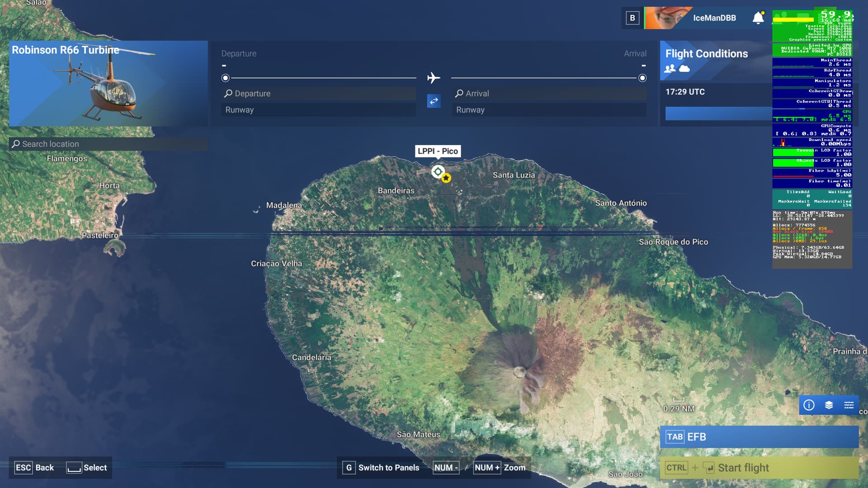Open the map filter settings icon
Screen dimensions: 868x488
pyautogui.click(x=849, y=405)
